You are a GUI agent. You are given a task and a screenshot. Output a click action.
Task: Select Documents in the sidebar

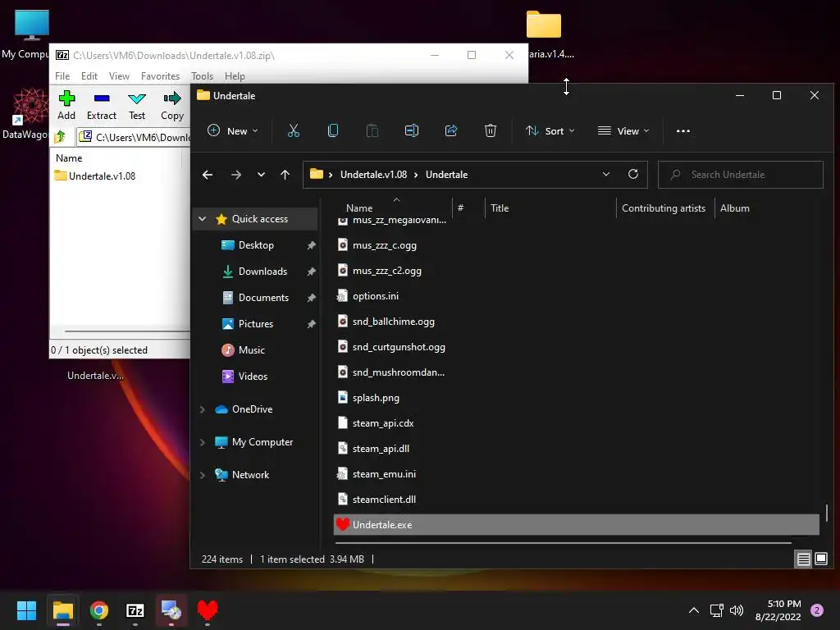tap(263, 297)
